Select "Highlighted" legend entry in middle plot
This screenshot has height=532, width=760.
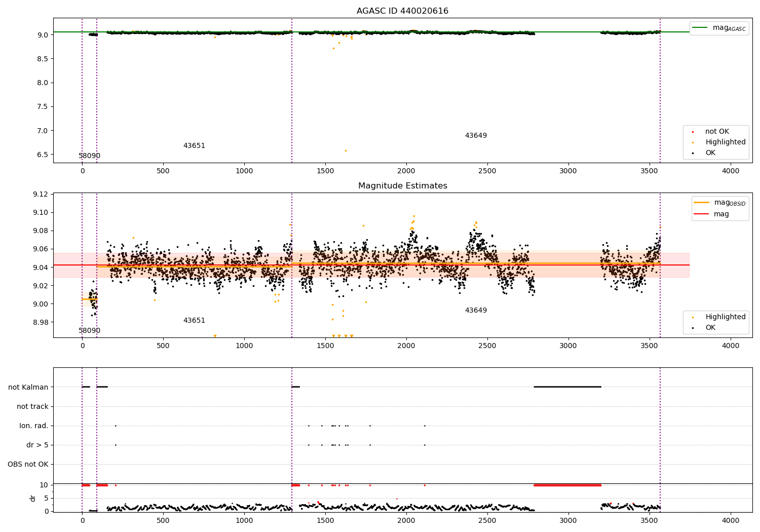(x=725, y=317)
